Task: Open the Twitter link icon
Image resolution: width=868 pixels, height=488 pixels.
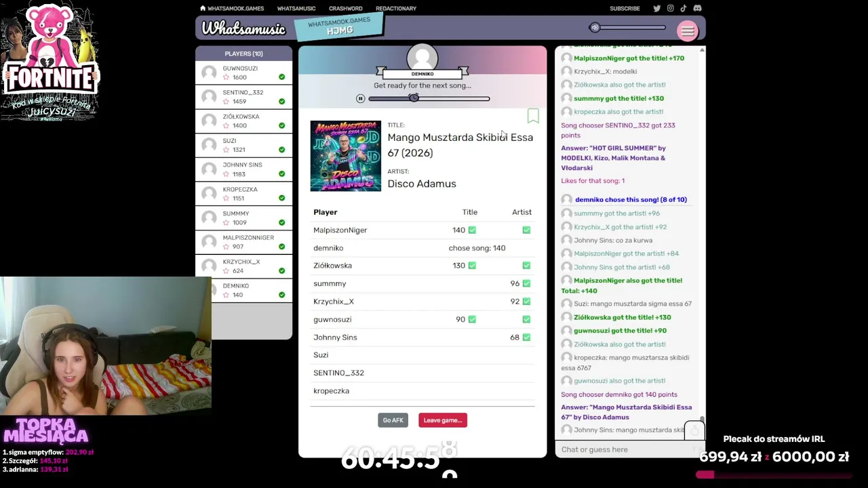Action: (x=656, y=8)
